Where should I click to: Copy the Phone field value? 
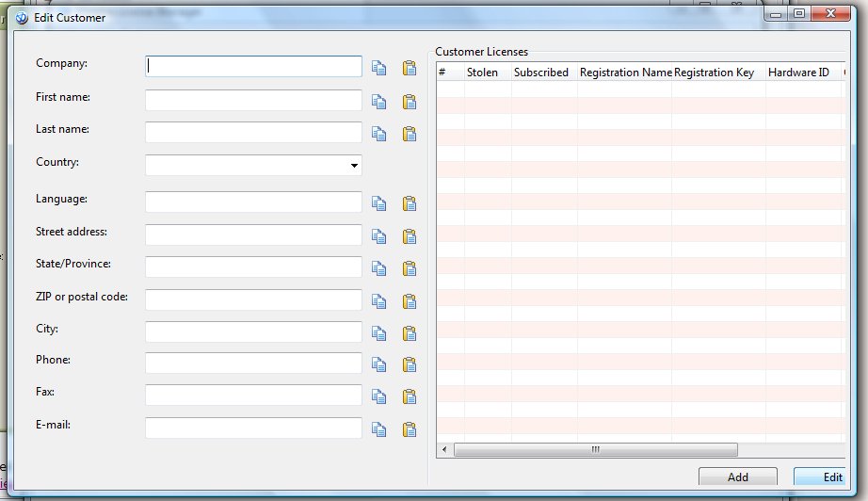coord(378,364)
